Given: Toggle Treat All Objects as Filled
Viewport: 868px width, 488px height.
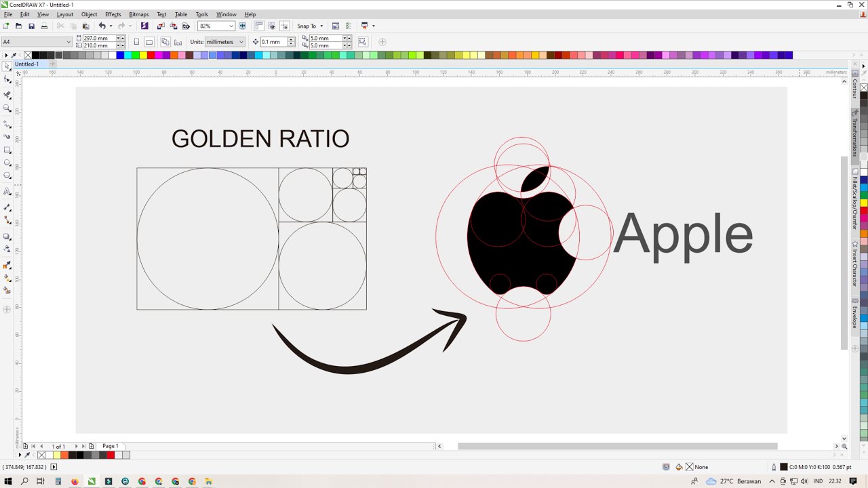Looking at the screenshot, I should 363,42.
